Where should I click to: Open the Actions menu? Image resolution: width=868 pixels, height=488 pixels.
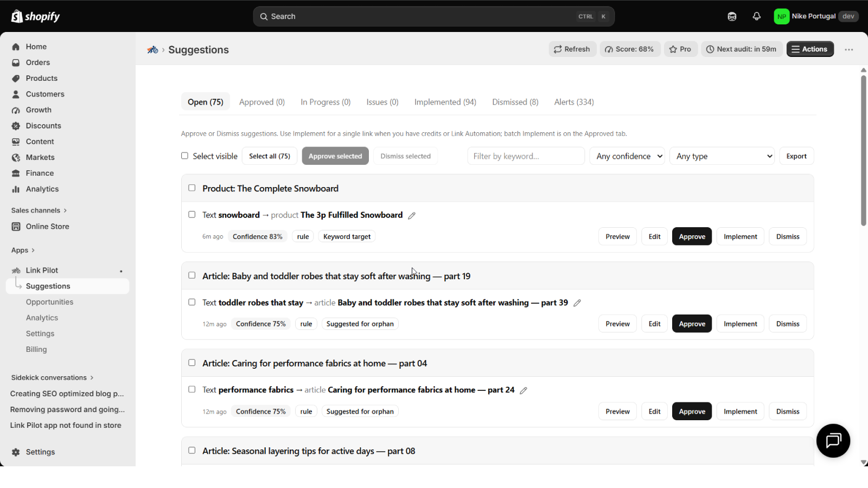(810, 49)
